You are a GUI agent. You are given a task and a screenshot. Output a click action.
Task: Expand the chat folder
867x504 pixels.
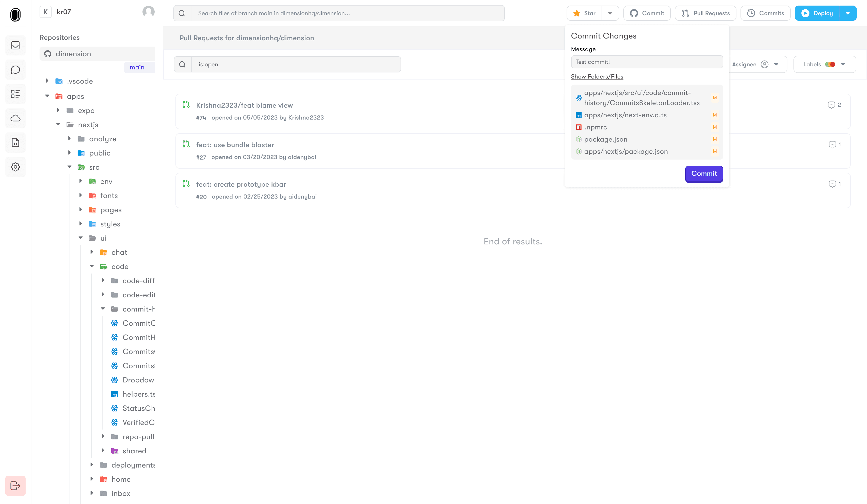click(92, 252)
